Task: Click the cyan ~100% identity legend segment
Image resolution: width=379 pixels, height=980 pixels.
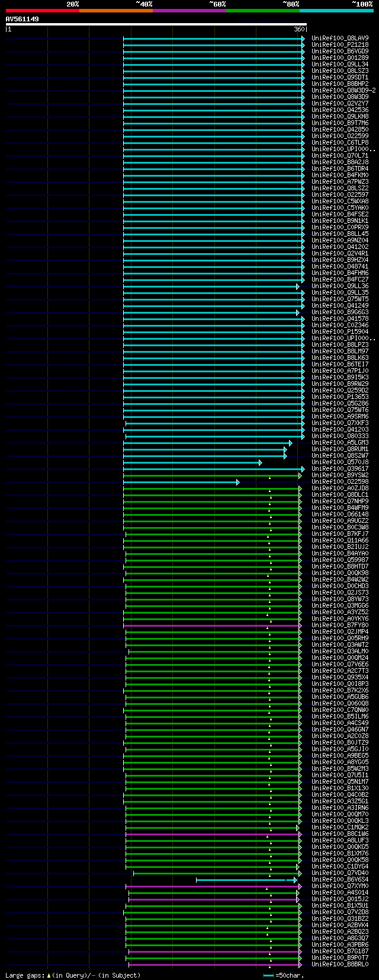Action: click(x=336, y=10)
